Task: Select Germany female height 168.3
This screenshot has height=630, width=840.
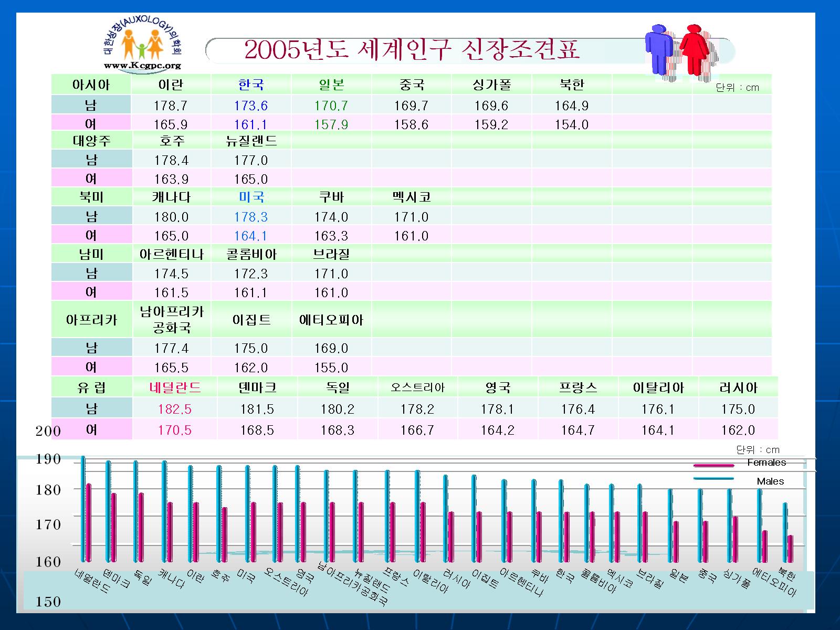Action: [338, 430]
